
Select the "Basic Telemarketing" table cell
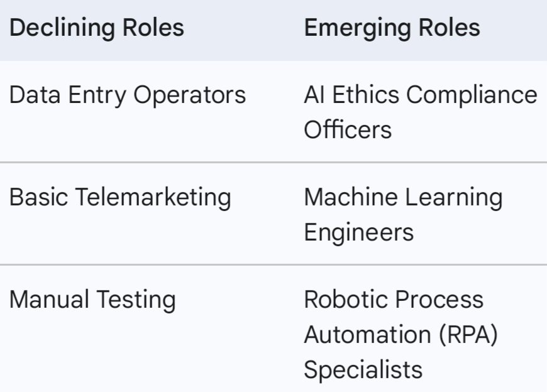[x=120, y=197]
